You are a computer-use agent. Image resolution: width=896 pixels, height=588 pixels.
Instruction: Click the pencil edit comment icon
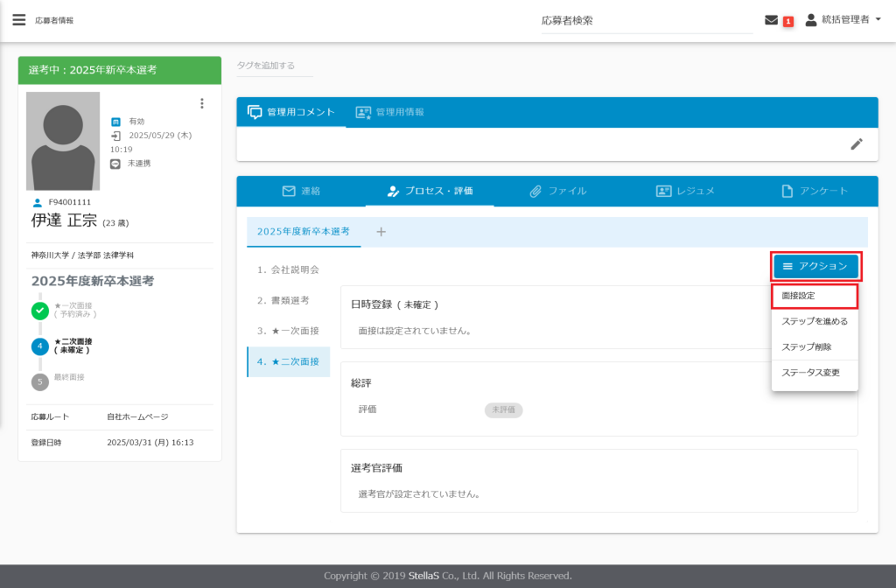tap(857, 144)
